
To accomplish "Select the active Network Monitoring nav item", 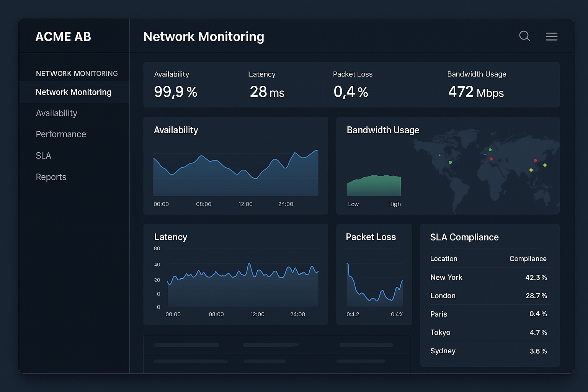I will coord(73,92).
